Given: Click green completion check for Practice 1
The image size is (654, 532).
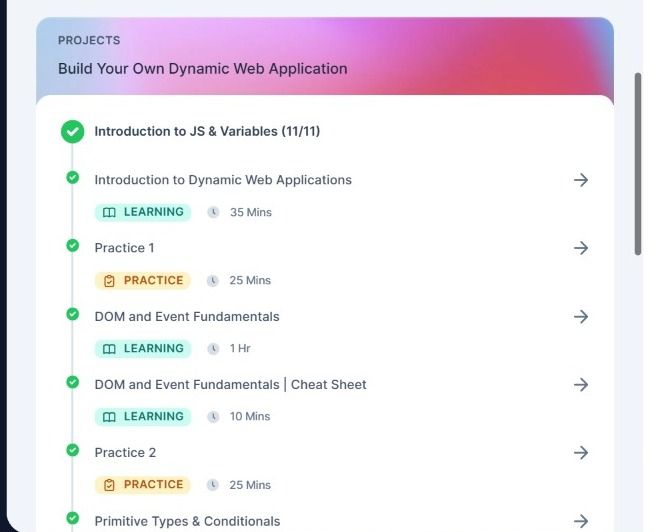Looking at the screenshot, I should point(72,246).
